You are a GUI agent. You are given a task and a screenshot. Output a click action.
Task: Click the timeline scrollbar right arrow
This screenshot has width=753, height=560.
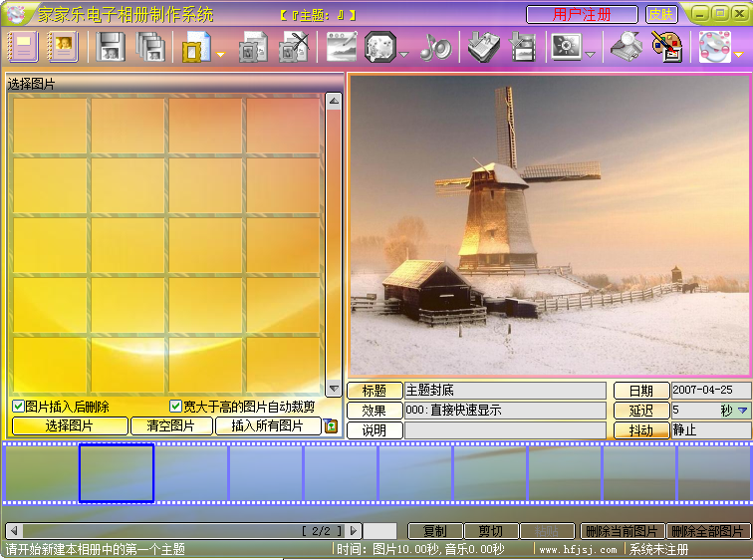pyautogui.click(x=354, y=531)
